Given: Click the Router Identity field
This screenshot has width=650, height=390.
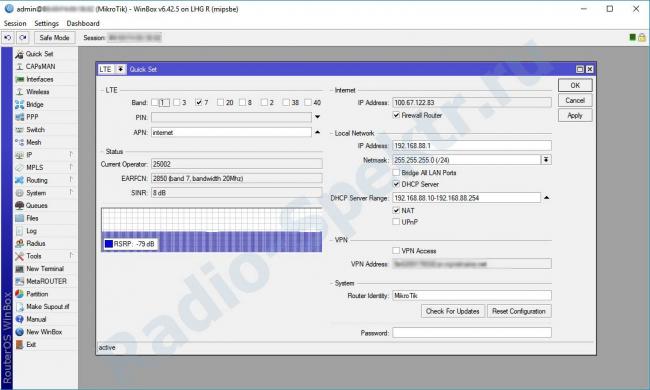Looking at the screenshot, I should tap(472, 296).
